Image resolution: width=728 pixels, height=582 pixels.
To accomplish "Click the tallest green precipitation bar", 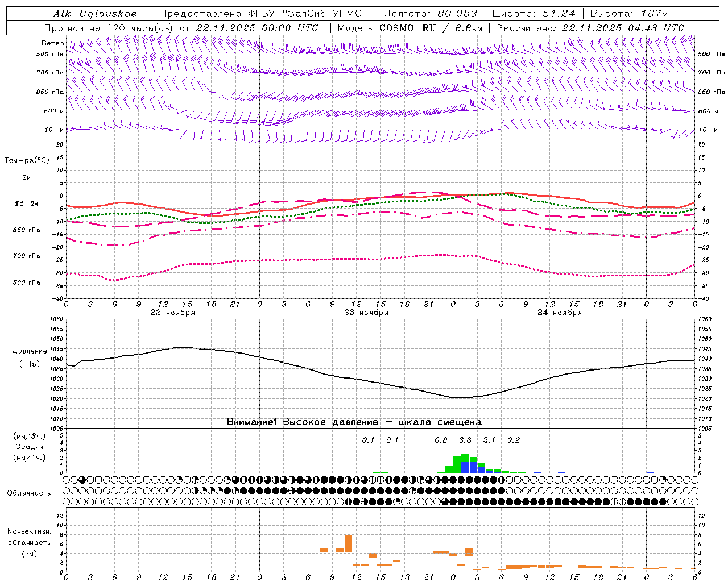I will (465, 463).
